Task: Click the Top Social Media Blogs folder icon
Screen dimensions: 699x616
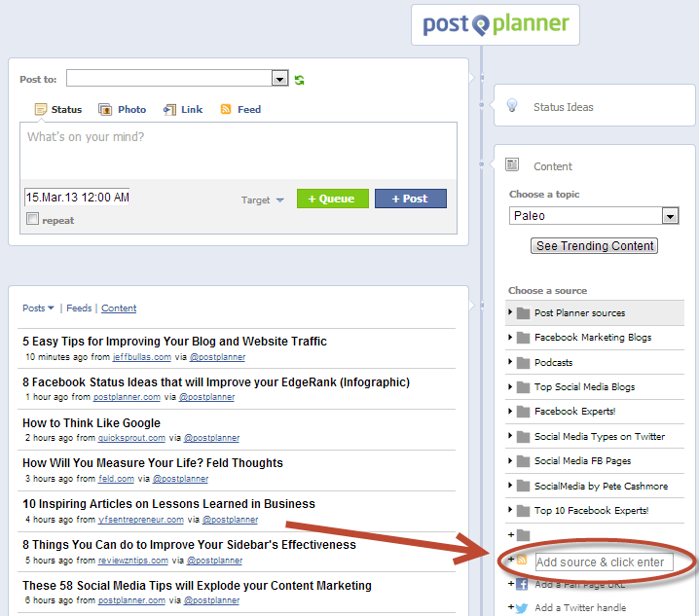Action: pyautogui.click(x=523, y=387)
